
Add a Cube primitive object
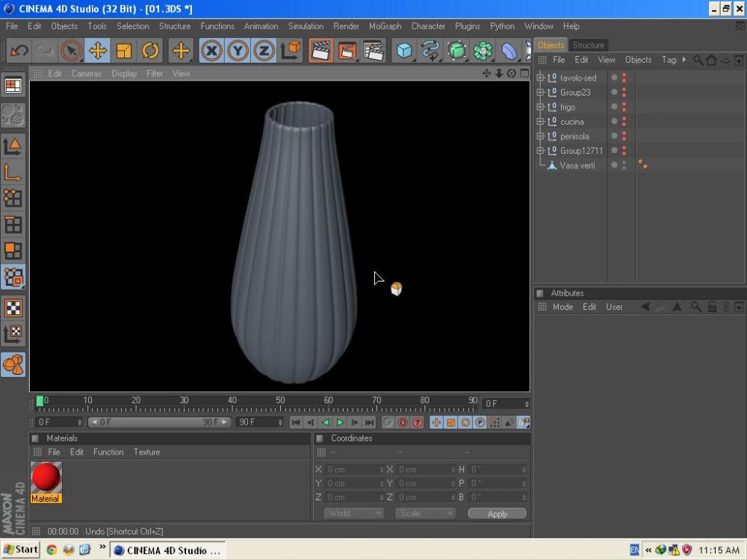(404, 51)
